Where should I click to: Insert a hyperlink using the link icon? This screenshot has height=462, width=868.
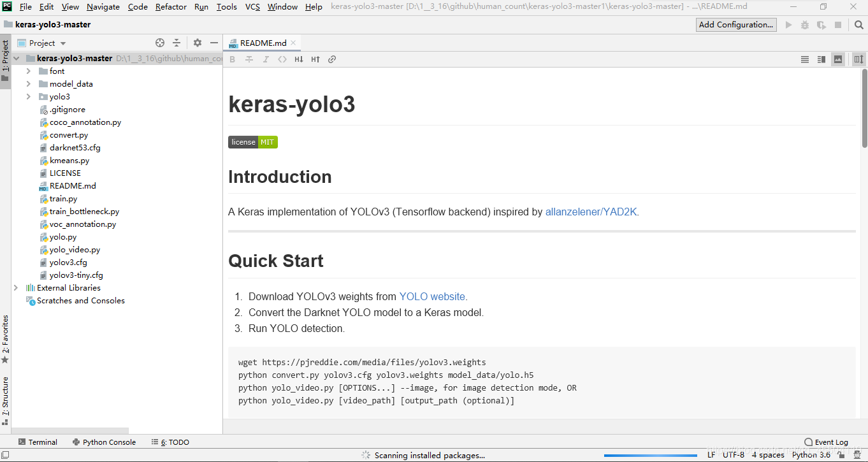(x=332, y=59)
